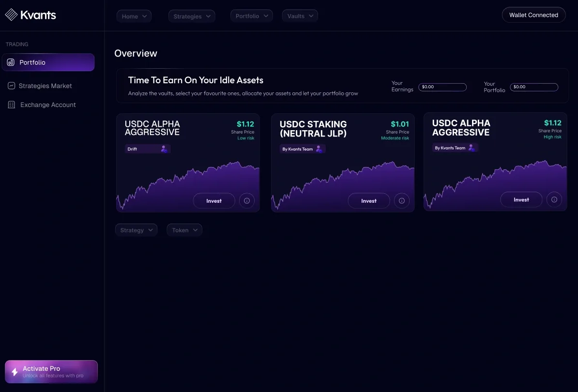Viewport: 578px width, 392px height.
Task: Click user icon on USDC Staking card badge
Action: click(319, 149)
